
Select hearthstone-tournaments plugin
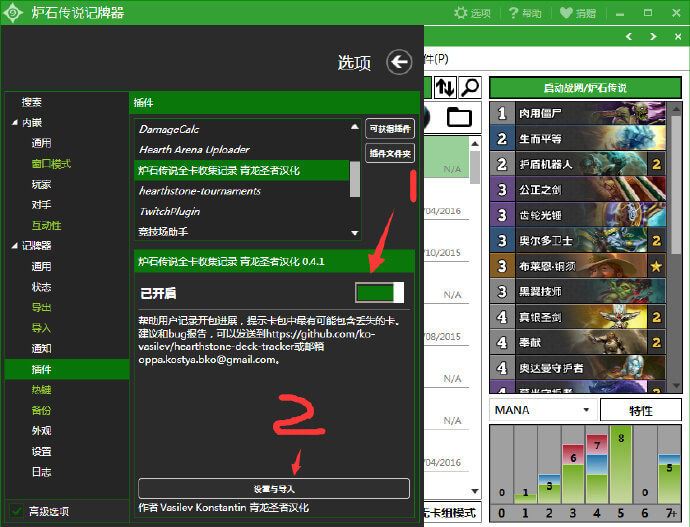click(x=242, y=191)
